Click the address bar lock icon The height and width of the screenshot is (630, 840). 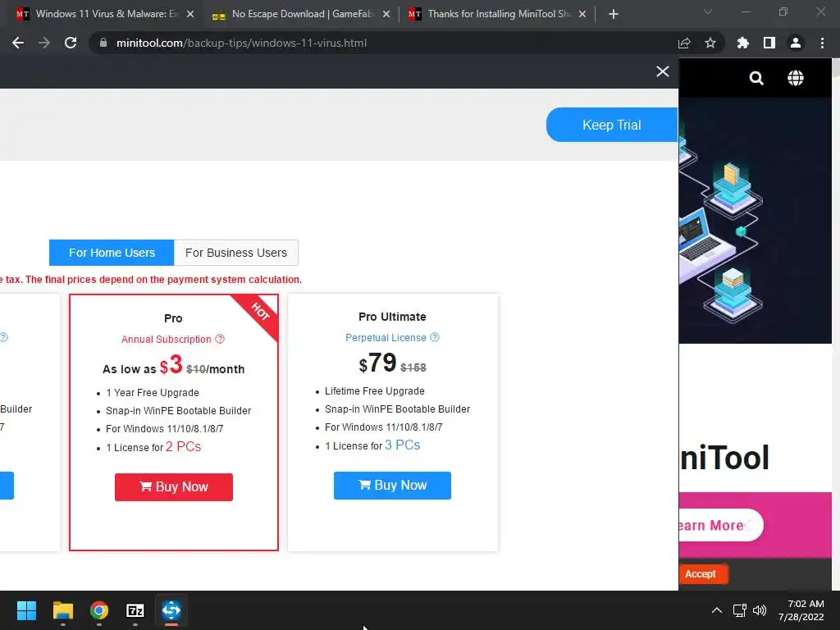tap(103, 43)
